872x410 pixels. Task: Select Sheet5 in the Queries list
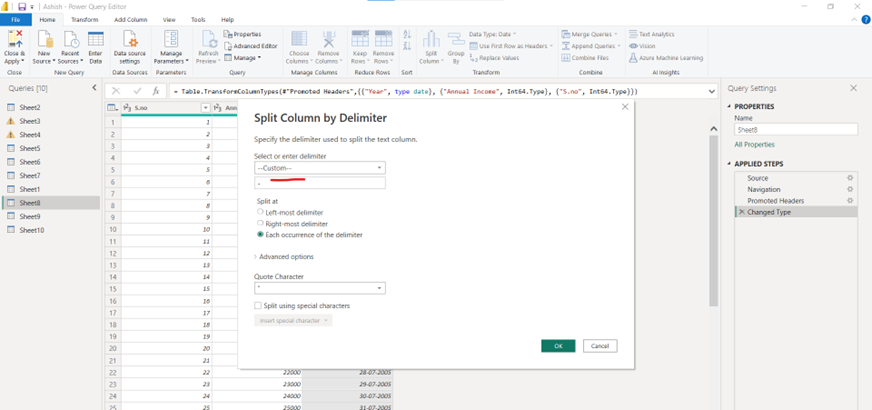pos(30,148)
